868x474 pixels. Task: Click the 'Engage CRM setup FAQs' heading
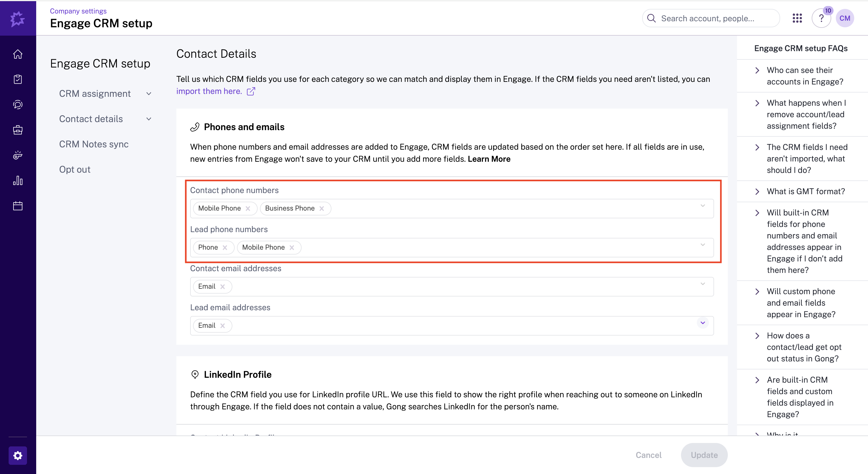pos(801,48)
